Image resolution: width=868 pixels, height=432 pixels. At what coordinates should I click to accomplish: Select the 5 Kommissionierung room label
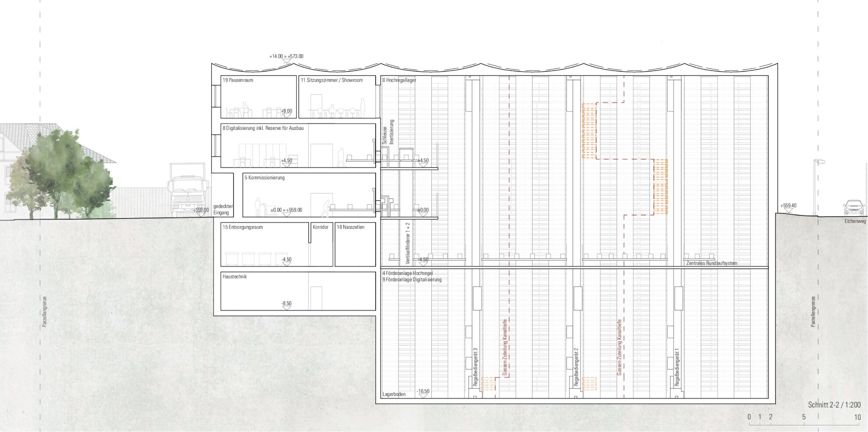[264, 178]
